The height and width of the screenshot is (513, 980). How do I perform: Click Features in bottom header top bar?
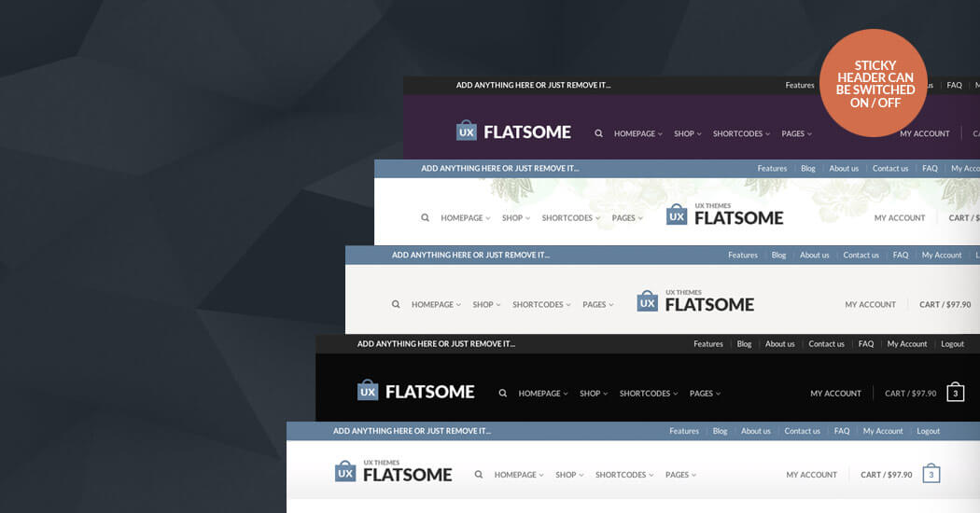684,431
